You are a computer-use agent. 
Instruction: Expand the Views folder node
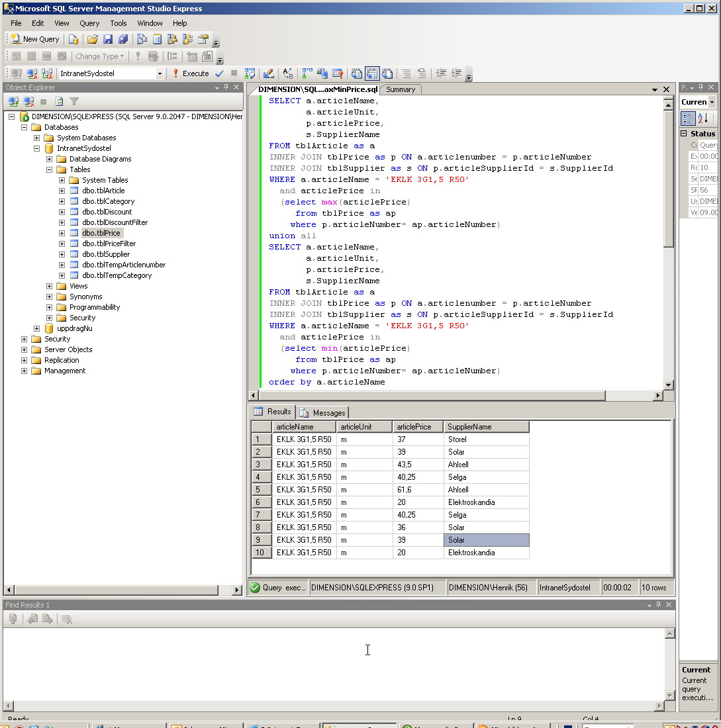tap(49, 286)
